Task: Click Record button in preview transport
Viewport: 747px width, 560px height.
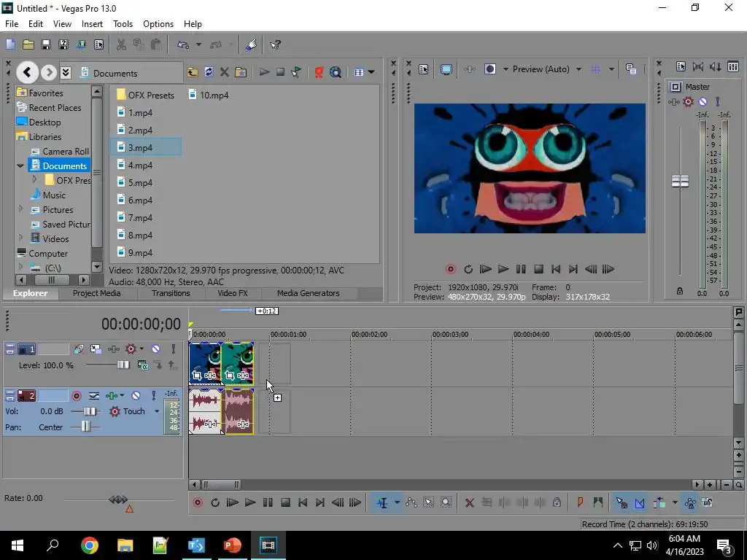Action: pos(450,270)
